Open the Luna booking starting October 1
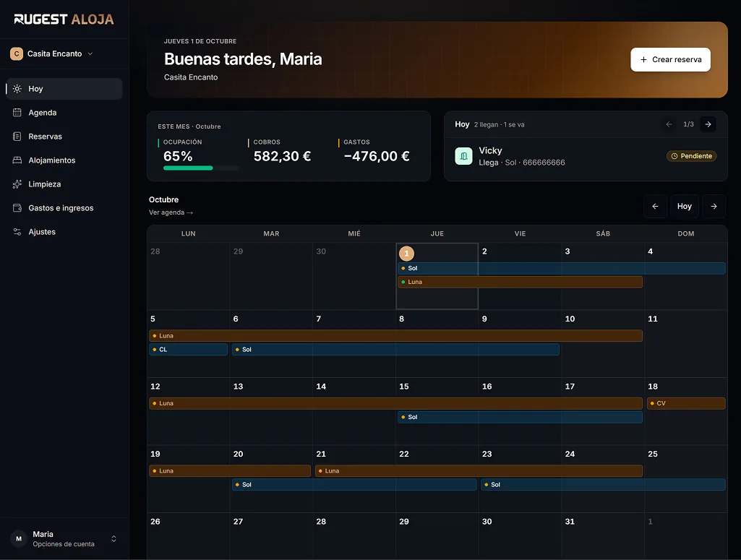This screenshot has height=560, width=741. [520, 282]
